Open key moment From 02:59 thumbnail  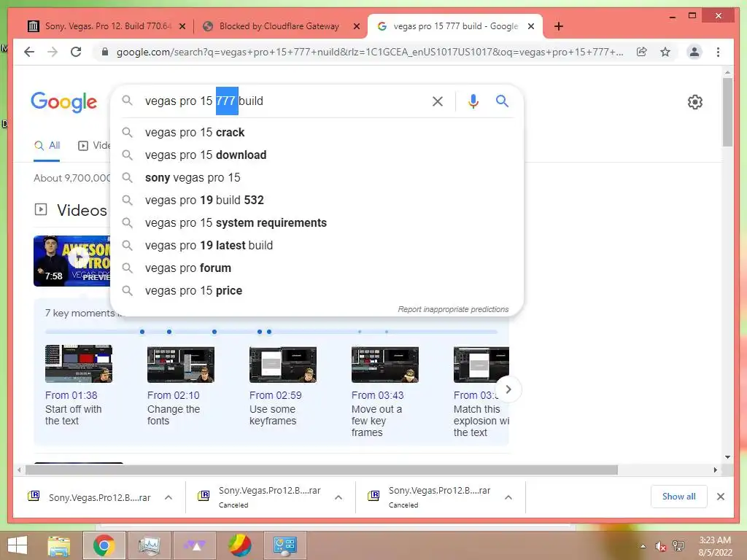click(283, 365)
